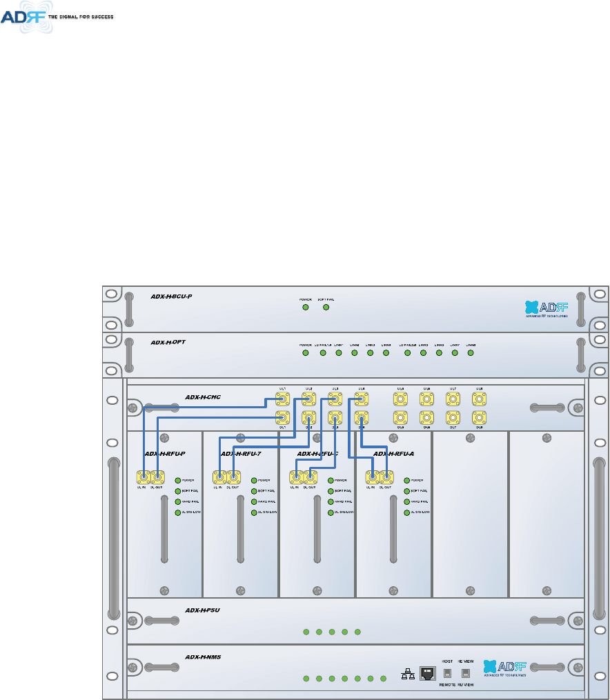Click the ADX-H-RFU-7 module label

(241, 454)
